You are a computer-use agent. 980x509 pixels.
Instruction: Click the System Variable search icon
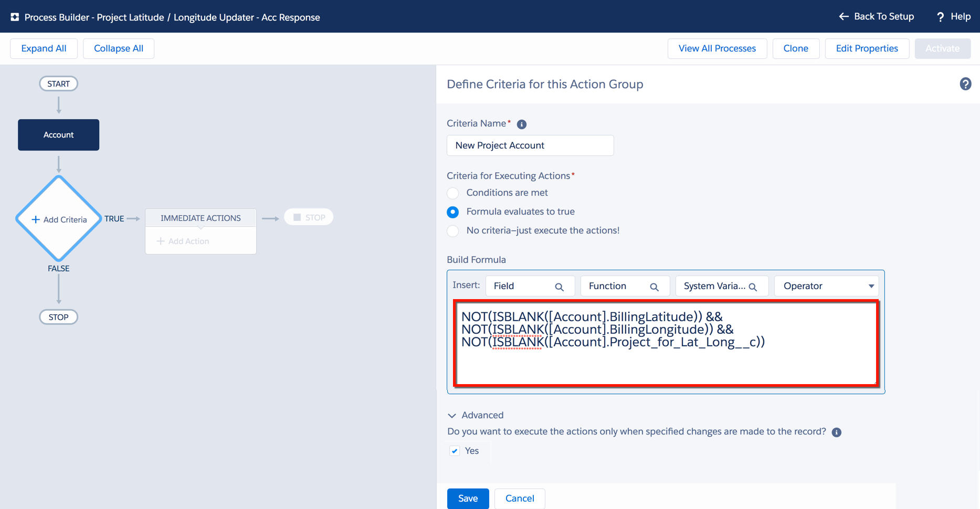point(753,287)
